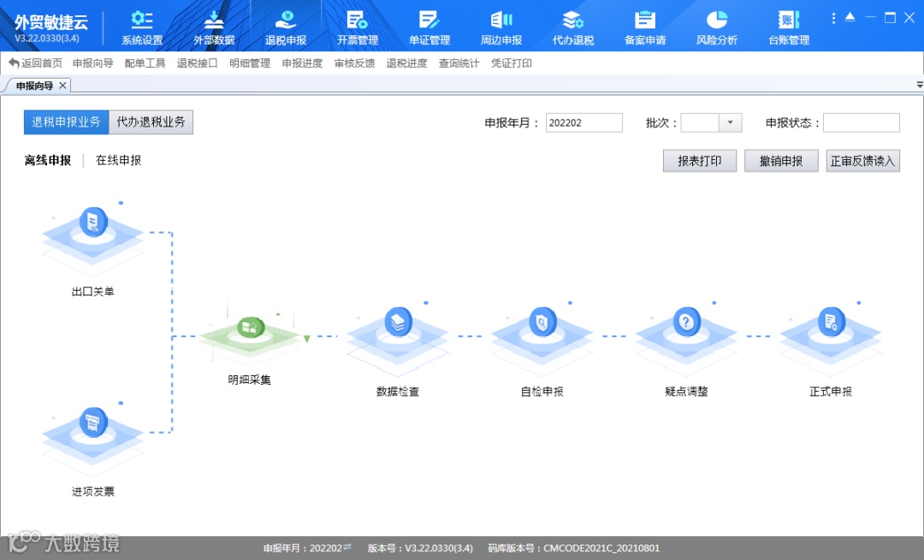Click the 申报年月 input field
Screen dimensions: 924x560
click(x=584, y=122)
